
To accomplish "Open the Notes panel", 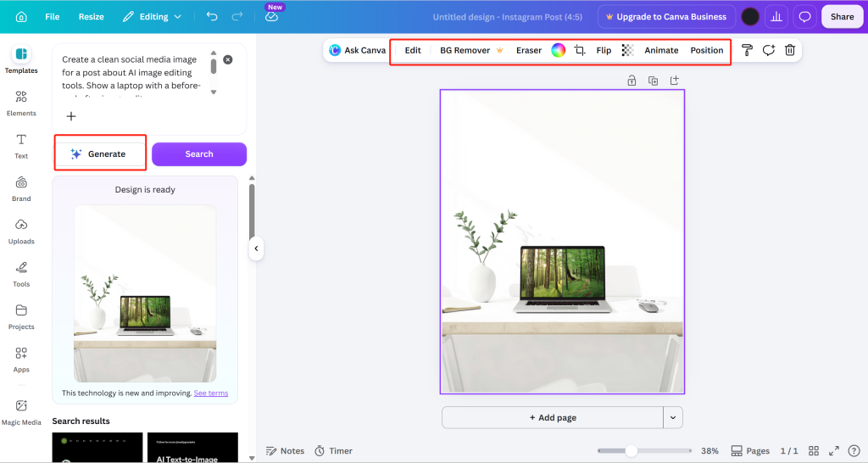I will 285,451.
